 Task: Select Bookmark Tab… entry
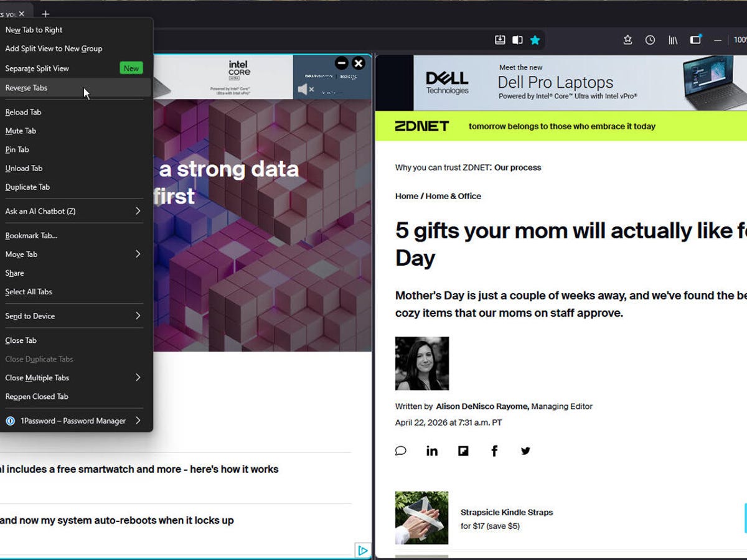[75, 235]
